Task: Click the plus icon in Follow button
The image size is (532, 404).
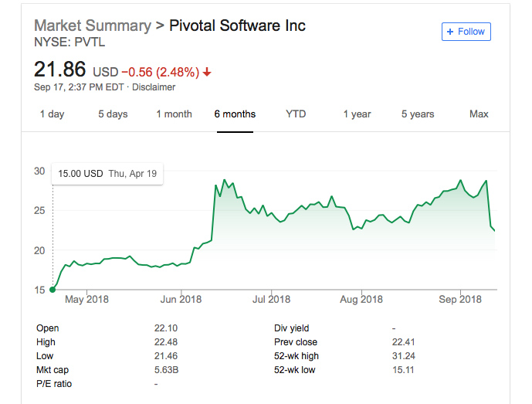Action: point(450,32)
